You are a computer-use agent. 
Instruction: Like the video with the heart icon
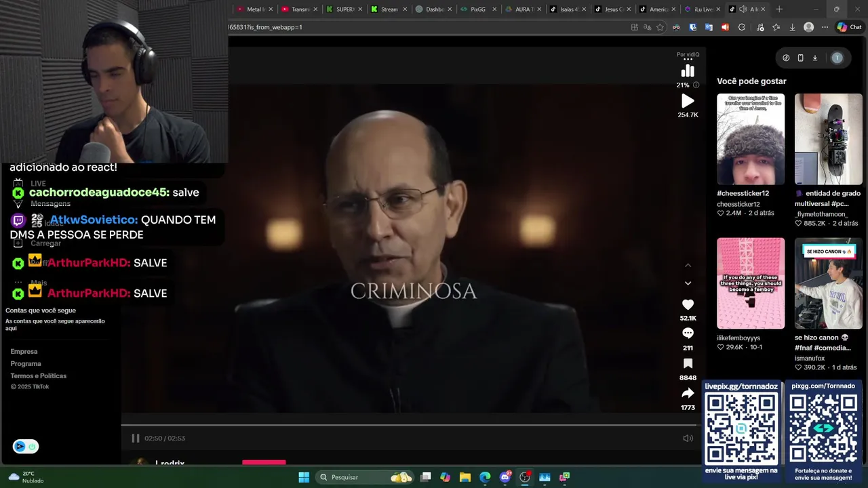click(x=688, y=305)
